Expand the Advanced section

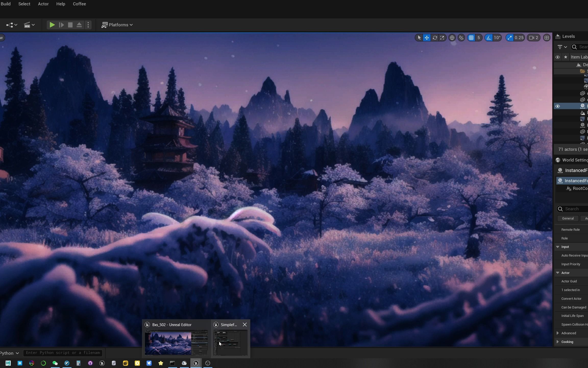558,333
